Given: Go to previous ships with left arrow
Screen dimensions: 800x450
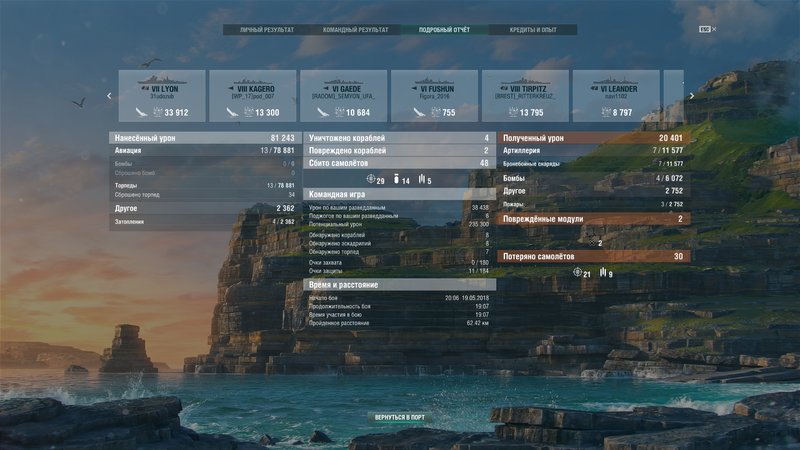Looking at the screenshot, I should point(109,96).
